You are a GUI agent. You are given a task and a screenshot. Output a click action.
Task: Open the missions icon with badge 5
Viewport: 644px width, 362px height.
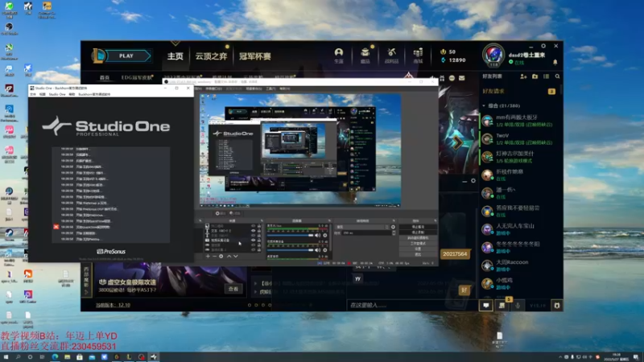pos(502,306)
